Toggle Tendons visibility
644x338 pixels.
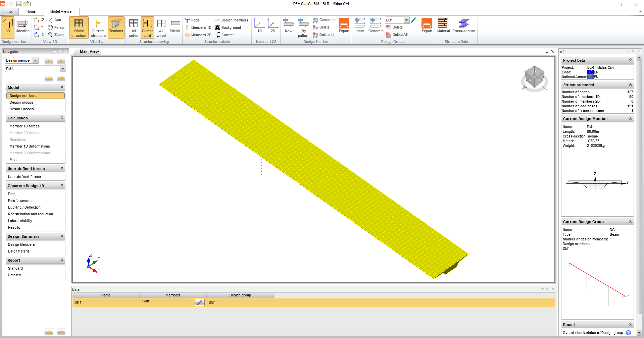[116, 26]
